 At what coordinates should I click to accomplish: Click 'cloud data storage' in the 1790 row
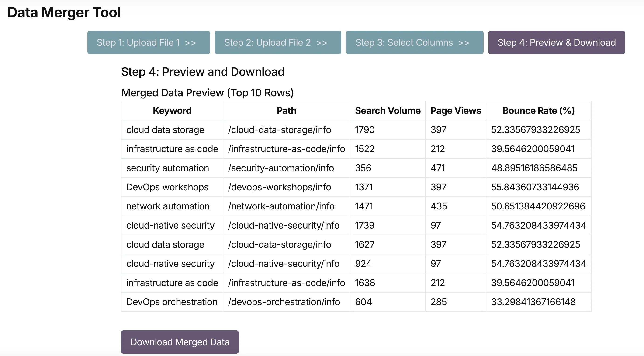pos(172,130)
